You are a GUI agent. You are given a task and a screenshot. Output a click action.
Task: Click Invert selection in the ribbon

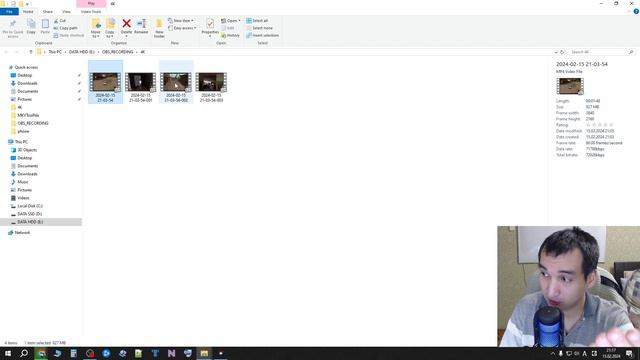pyautogui.click(x=262, y=36)
